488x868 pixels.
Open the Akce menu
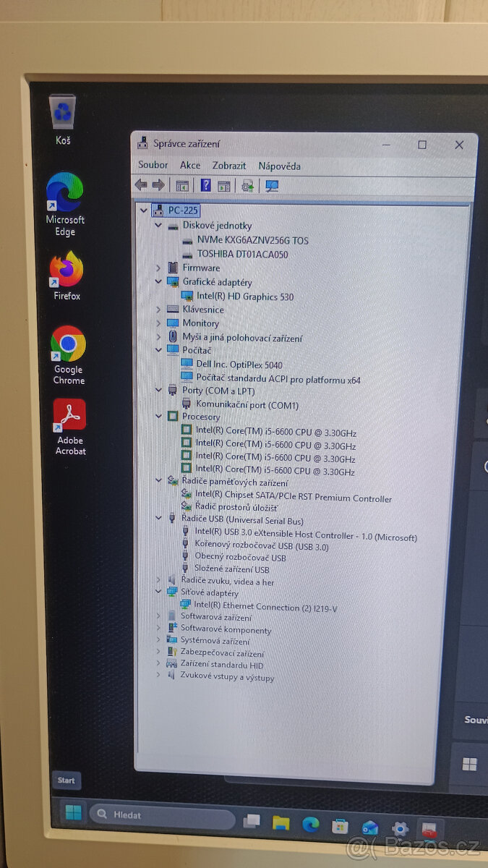190,165
